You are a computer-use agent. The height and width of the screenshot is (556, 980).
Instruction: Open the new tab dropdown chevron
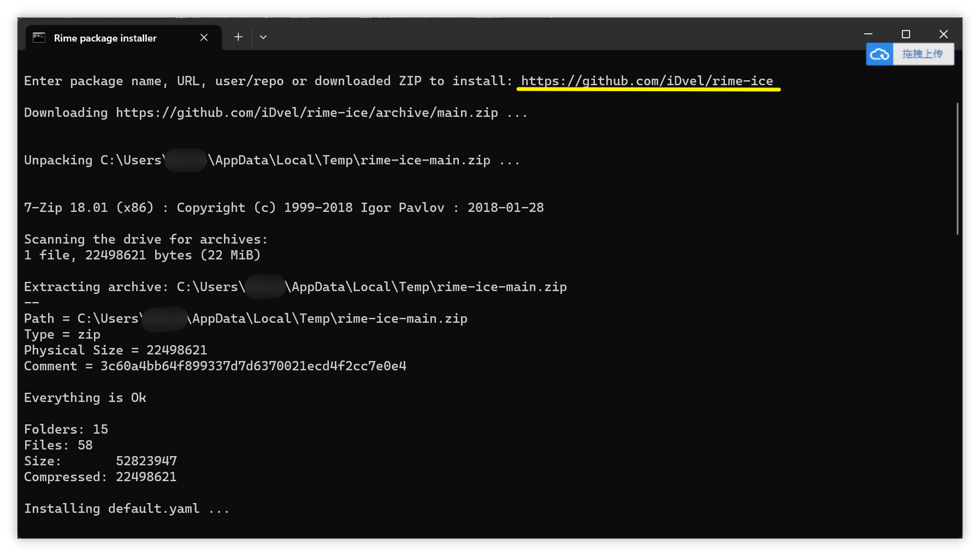point(263,37)
